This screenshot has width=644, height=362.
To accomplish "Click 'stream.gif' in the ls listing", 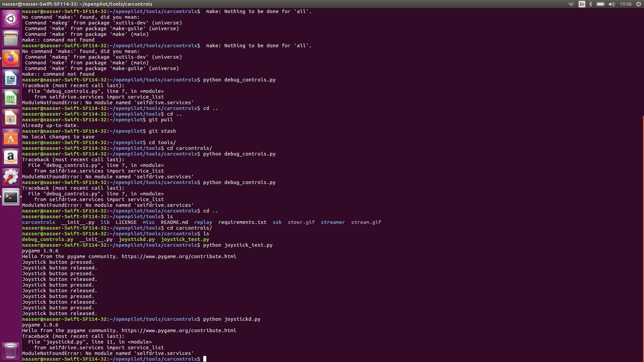I will [x=366, y=222].
